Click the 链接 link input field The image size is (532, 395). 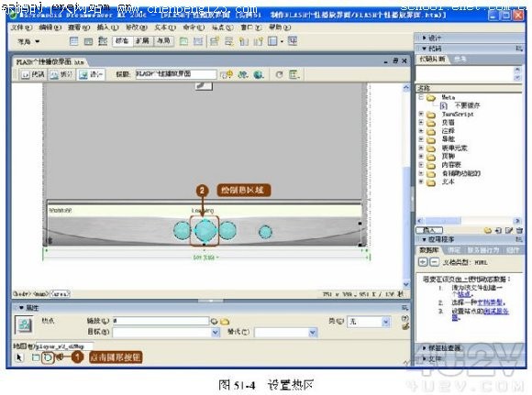(x=161, y=321)
